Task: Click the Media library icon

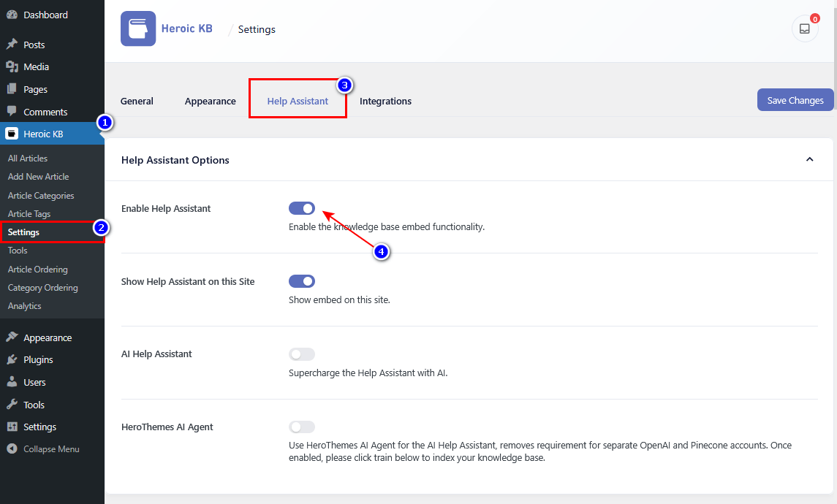Action: point(12,66)
